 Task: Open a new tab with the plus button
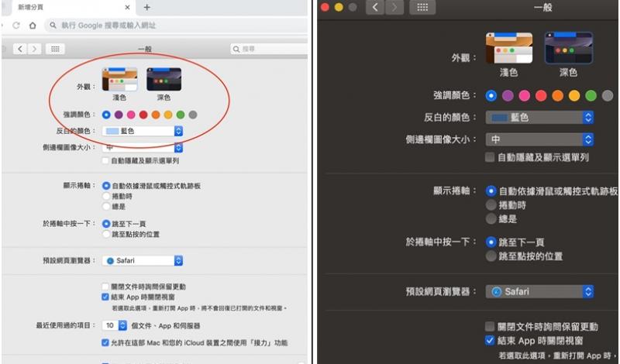tap(147, 7)
